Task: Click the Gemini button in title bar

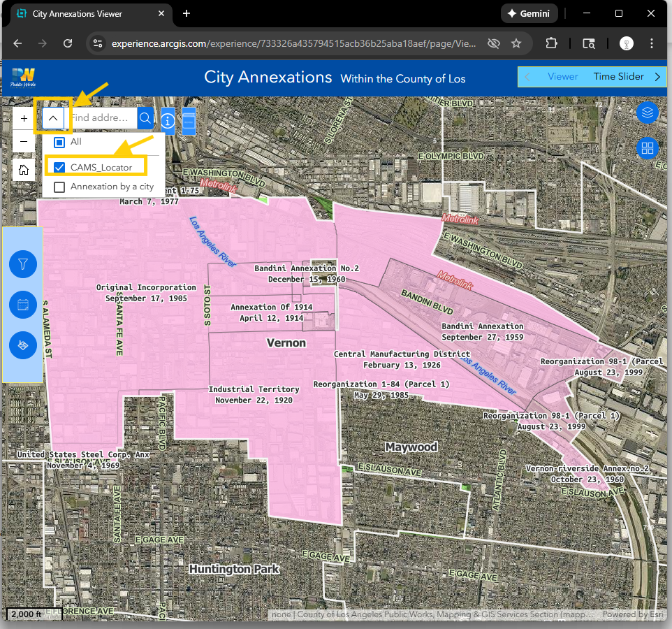Action: click(528, 13)
